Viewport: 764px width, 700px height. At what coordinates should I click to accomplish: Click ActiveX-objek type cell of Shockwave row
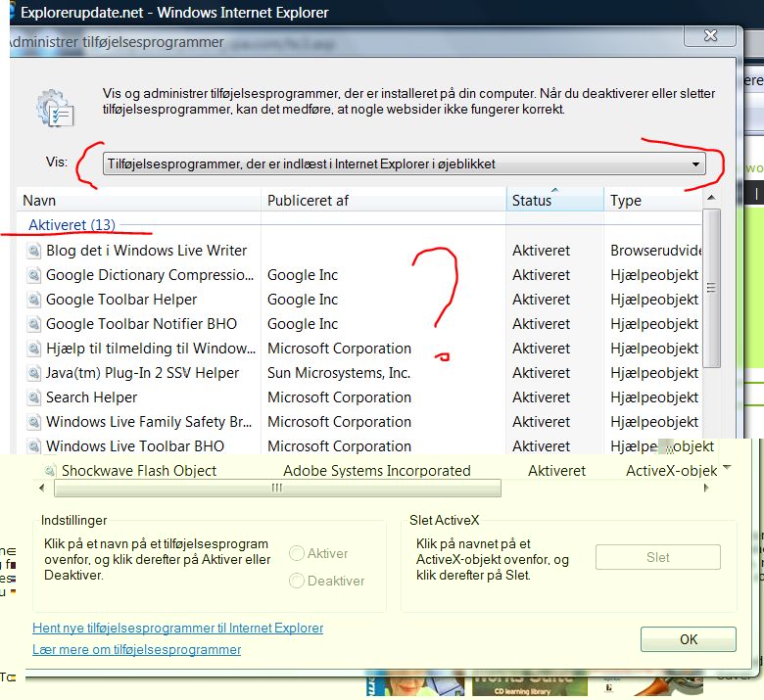tap(671, 471)
